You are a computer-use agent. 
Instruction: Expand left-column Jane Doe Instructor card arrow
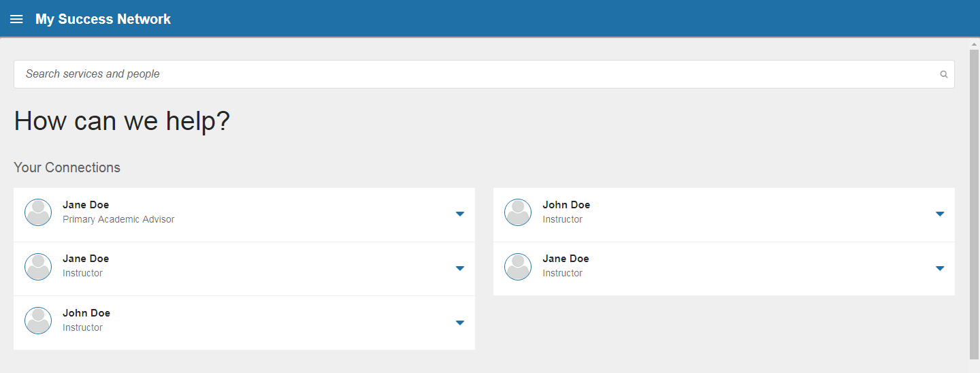(x=460, y=268)
